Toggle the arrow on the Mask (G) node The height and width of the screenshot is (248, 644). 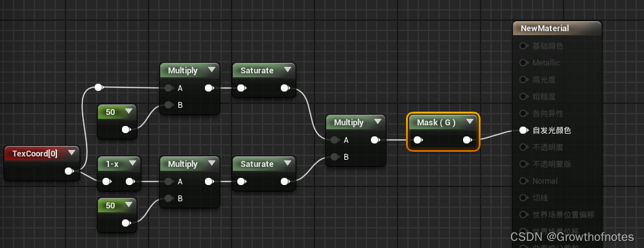pyautogui.click(x=470, y=122)
